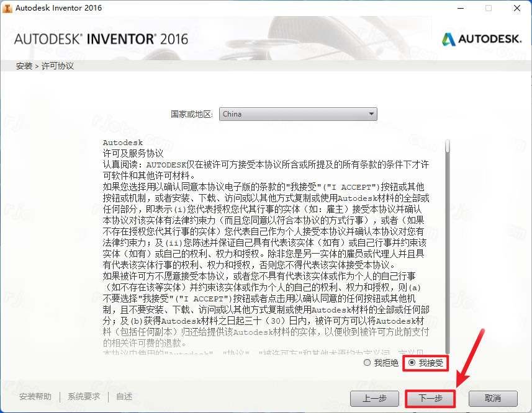Viewport: 532px width, 413px height.
Task: Click the Autodesk logo in the header
Action: 482,39
